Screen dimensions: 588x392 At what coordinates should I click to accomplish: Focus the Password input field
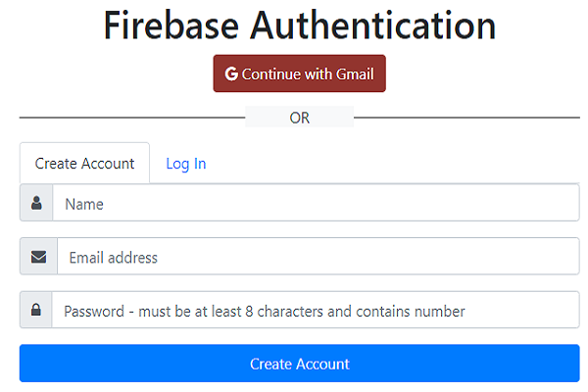pyautogui.click(x=316, y=310)
